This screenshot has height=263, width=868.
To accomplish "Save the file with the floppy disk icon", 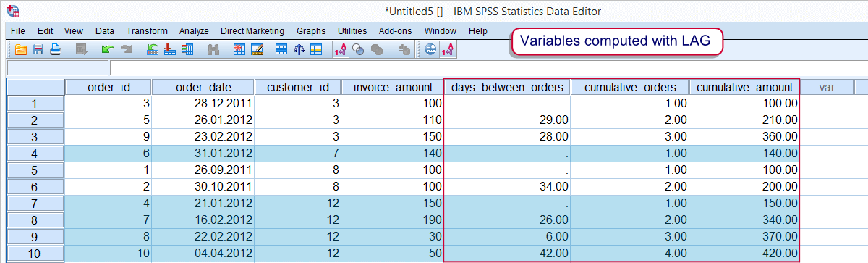I will (38, 50).
